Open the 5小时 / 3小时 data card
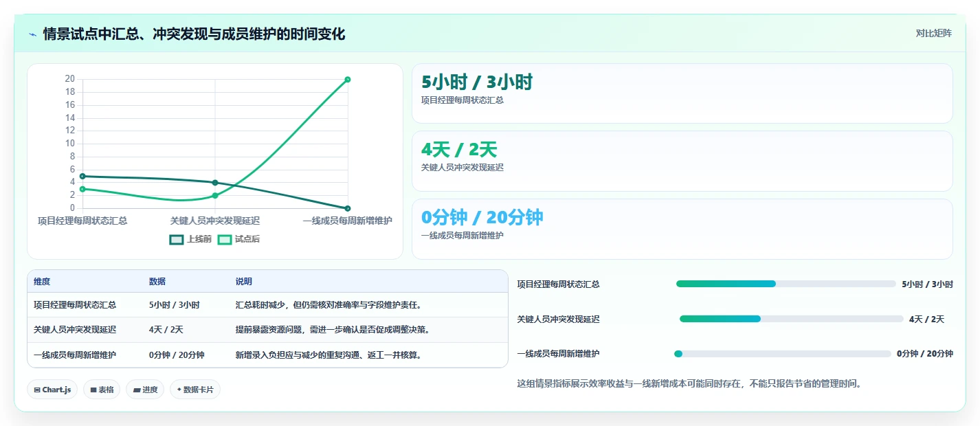The width and height of the screenshot is (980, 426). click(682, 93)
